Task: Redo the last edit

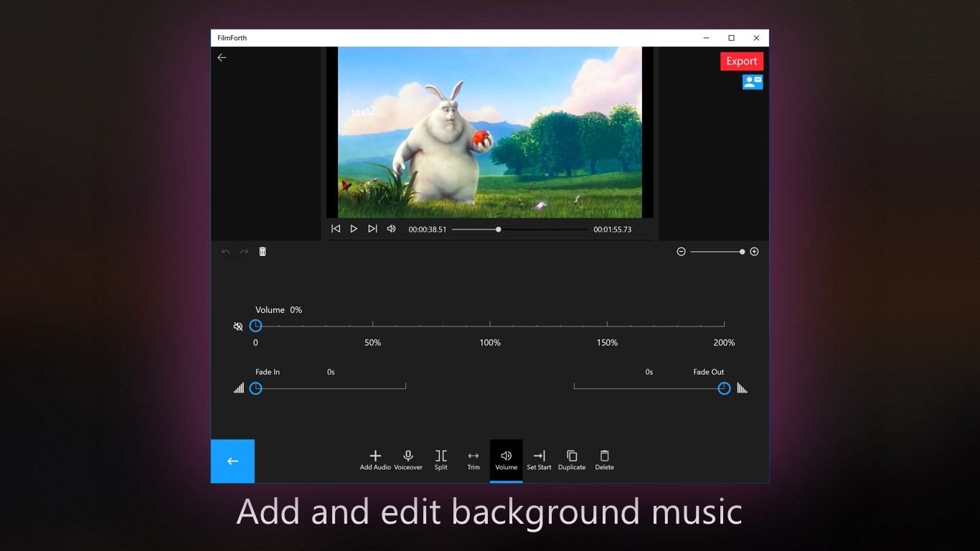Action: (244, 252)
